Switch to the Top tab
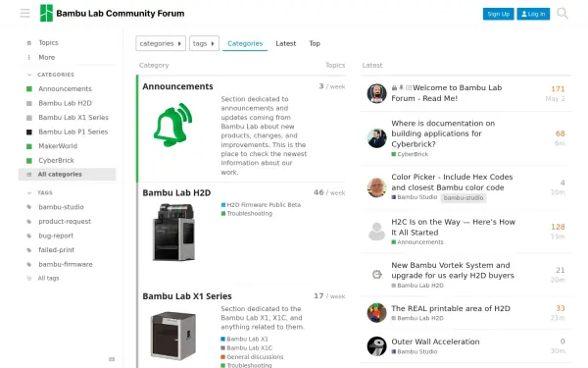This screenshot has width=588, height=368. coord(315,43)
